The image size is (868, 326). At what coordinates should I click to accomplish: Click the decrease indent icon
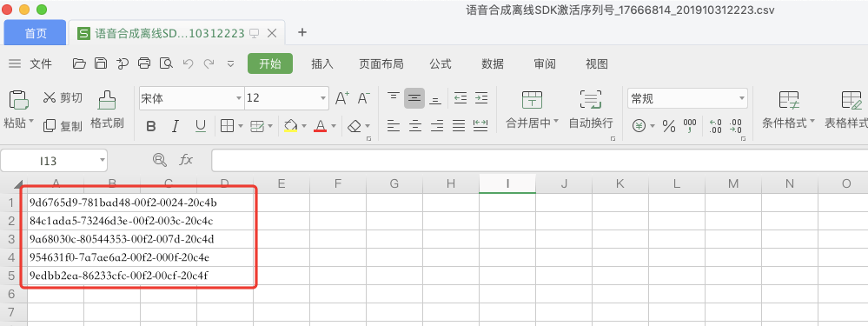tap(460, 98)
